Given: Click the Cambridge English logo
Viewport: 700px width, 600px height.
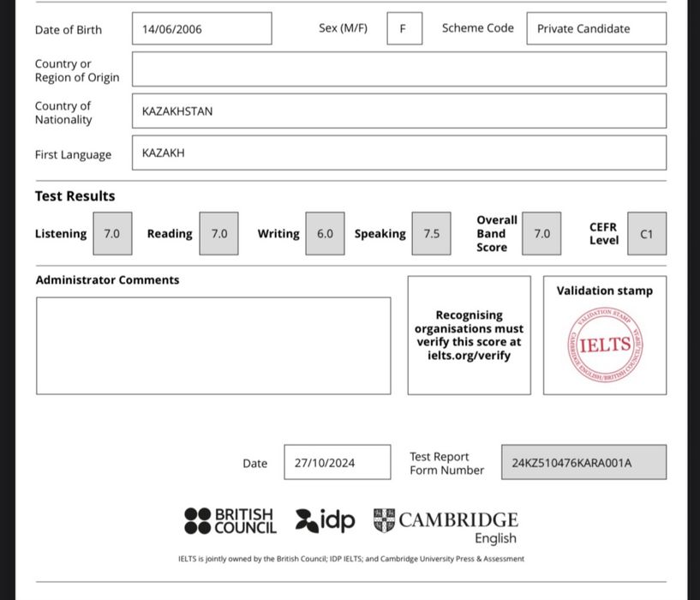Looking at the screenshot, I should [446, 525].
